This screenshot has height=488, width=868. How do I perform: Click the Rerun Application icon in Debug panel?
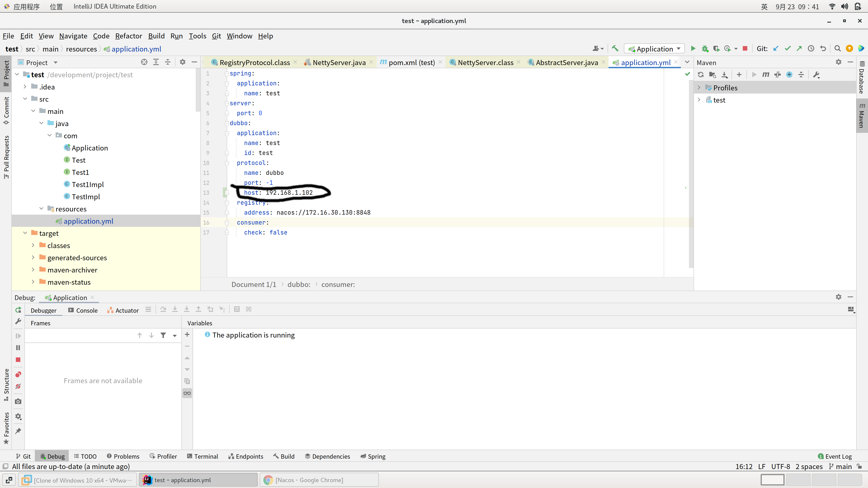tap(18, 310)
